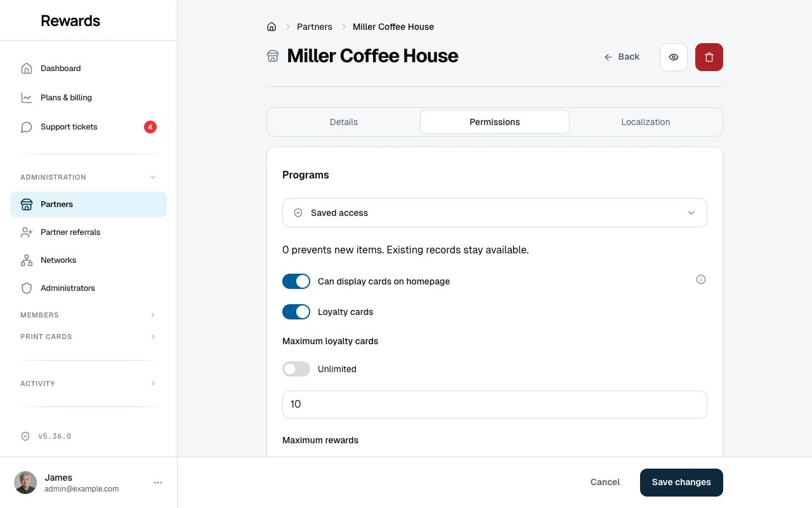Click the shield check icon beside version v5.36.0
Image resolution: width=812 pixels, height=508 pixels.
[25, 436]
